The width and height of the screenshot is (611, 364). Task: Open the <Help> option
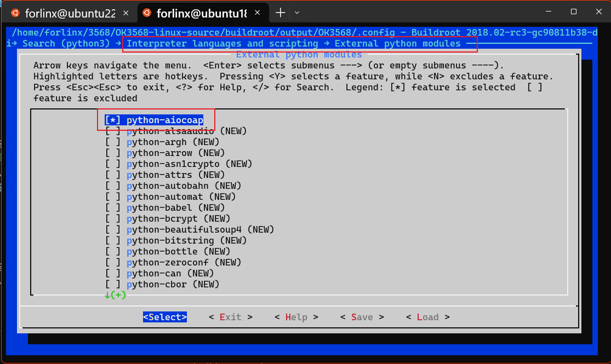pyautogui.click(x=296, y=317)
